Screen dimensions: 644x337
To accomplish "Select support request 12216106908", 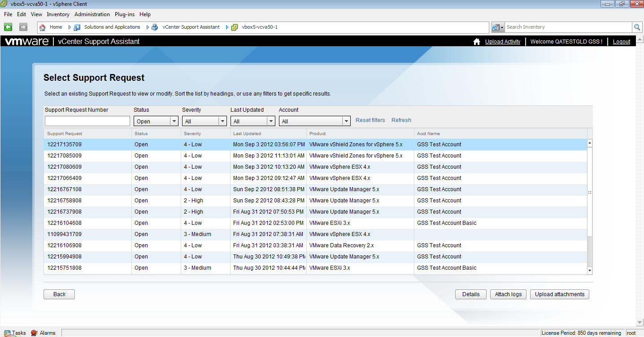I will 315,245.
